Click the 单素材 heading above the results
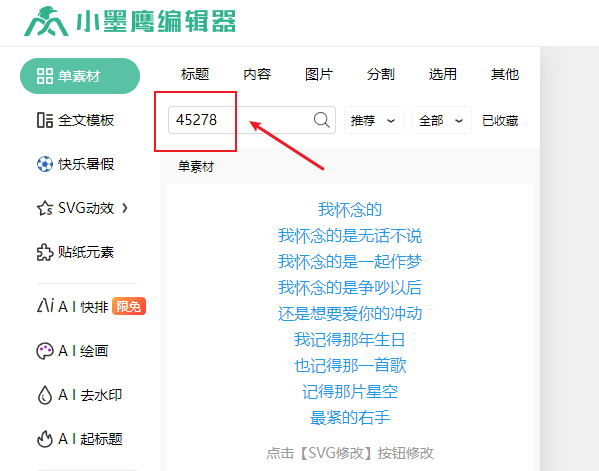 point(196,167)
